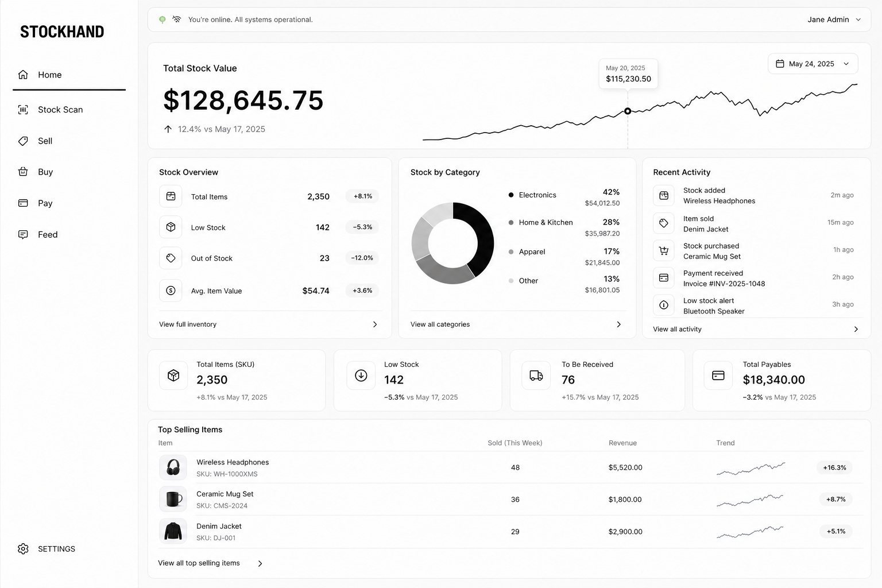
Task: Click the Total Items icon in Stock Overview
Action: (x=171, y=196)
